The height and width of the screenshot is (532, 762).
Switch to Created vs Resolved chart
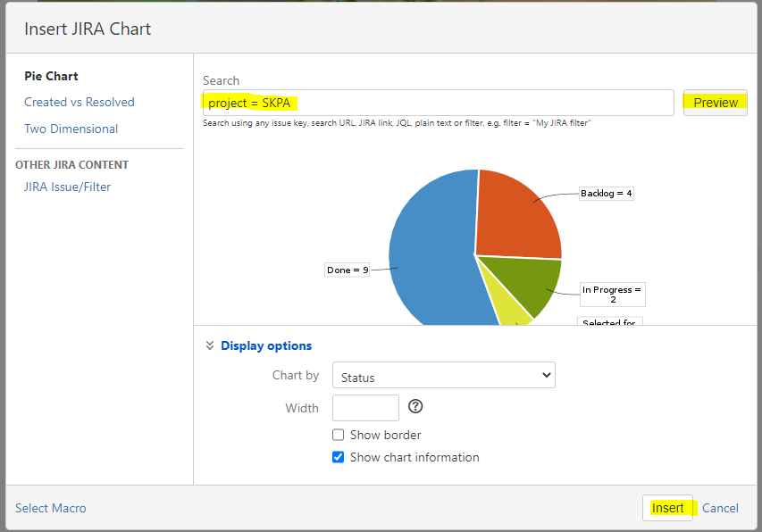[x=80, y=103]
